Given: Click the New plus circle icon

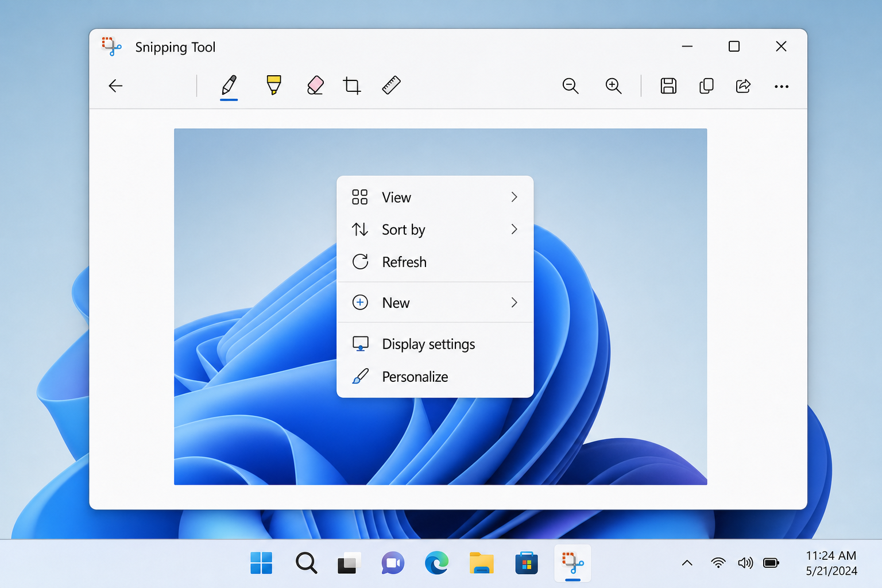Looking at the screenshot, I should [360, 303].
